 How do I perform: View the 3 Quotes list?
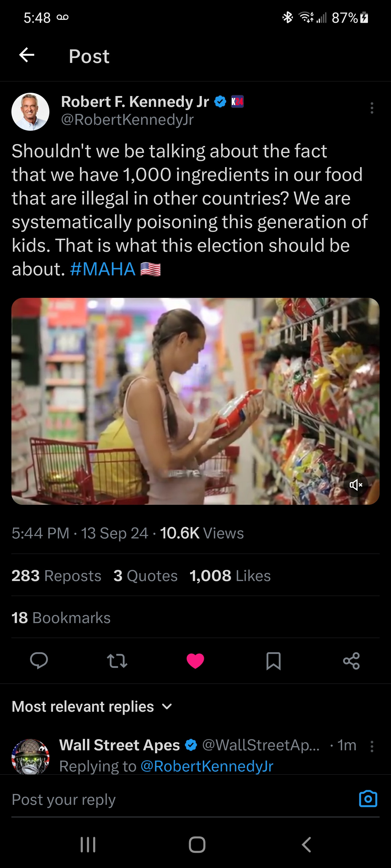(x=145, y=576)
